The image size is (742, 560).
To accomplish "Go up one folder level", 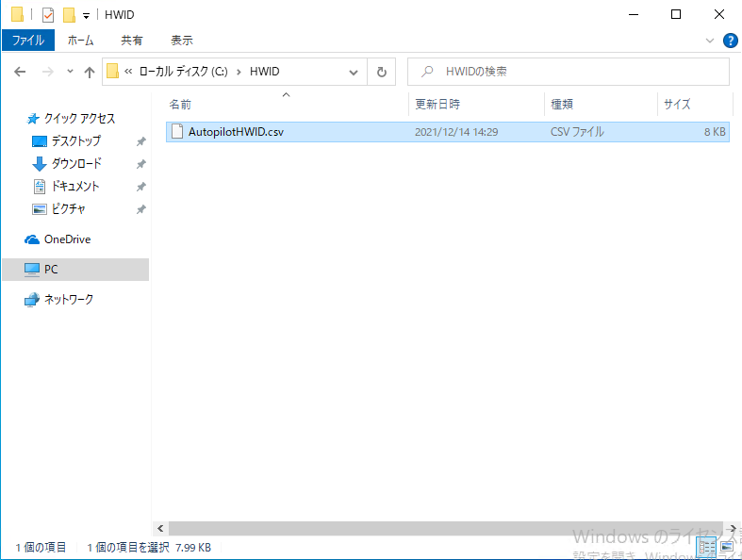I will (x=90, y=72).
